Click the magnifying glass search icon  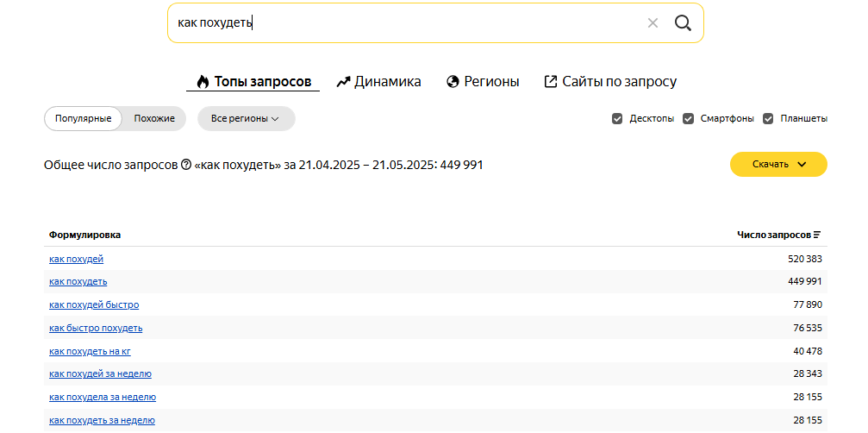(x=683, y=22)
